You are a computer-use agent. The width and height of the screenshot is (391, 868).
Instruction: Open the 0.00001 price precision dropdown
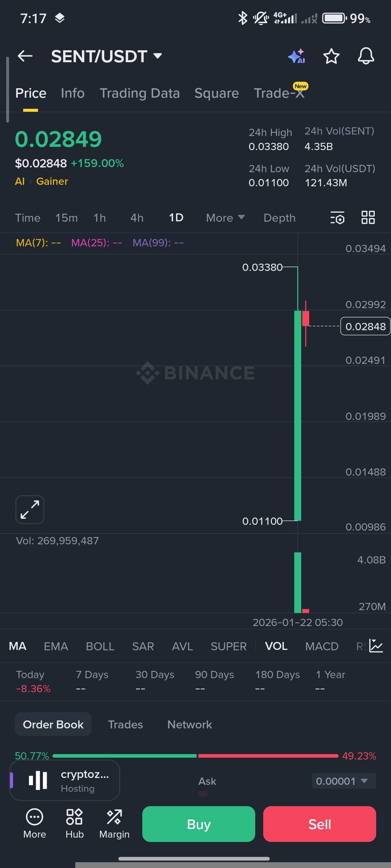[343, 781]
